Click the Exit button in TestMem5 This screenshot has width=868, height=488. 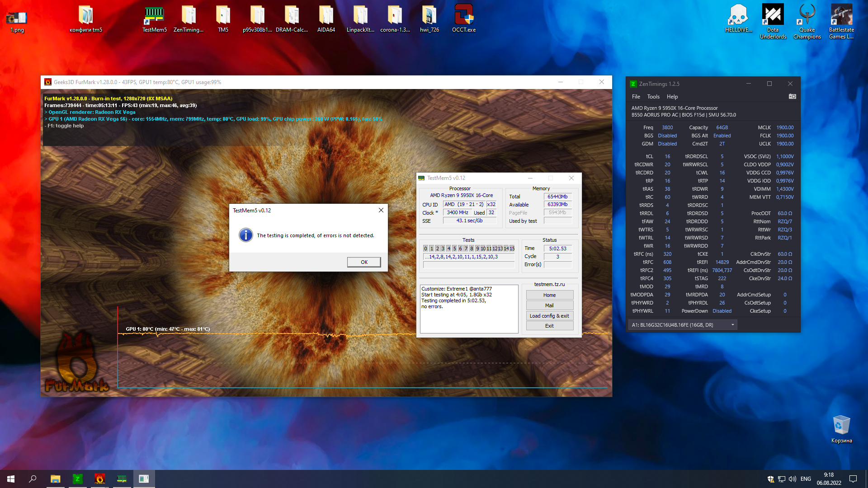[549, 326]
